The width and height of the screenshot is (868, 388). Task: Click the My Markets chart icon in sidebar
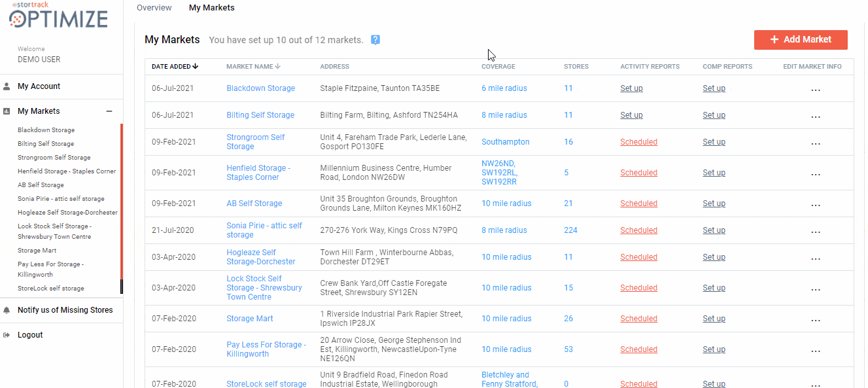pos(7,111)
